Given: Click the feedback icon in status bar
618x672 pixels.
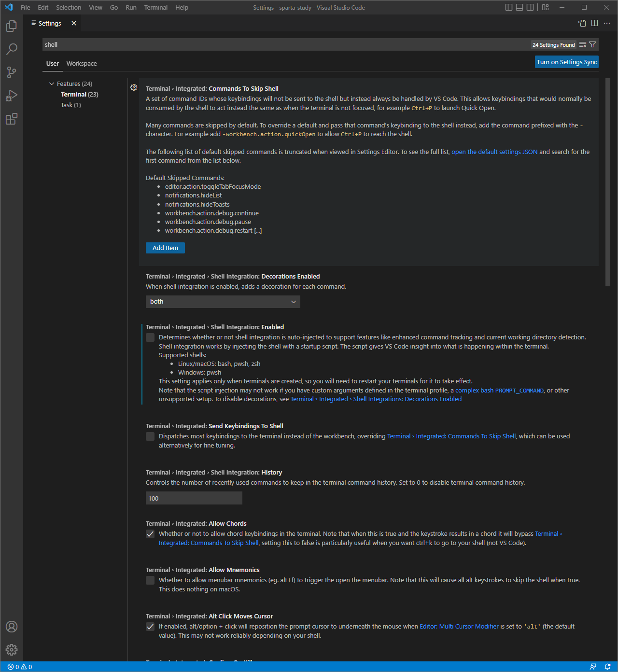Looking at the screenshot, I should (593, 667).
